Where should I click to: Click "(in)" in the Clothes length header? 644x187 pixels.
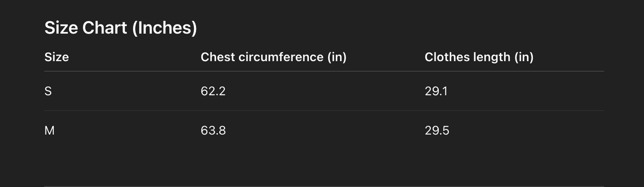524,57
